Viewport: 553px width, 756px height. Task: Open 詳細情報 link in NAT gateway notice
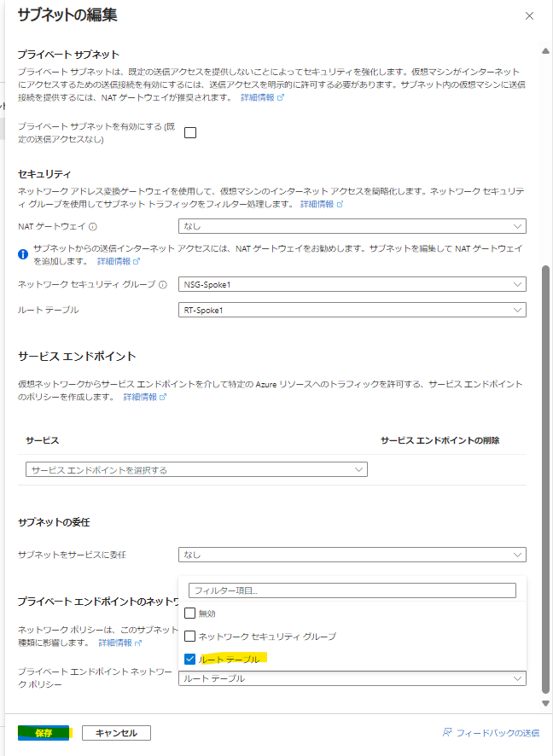point(118,261)
